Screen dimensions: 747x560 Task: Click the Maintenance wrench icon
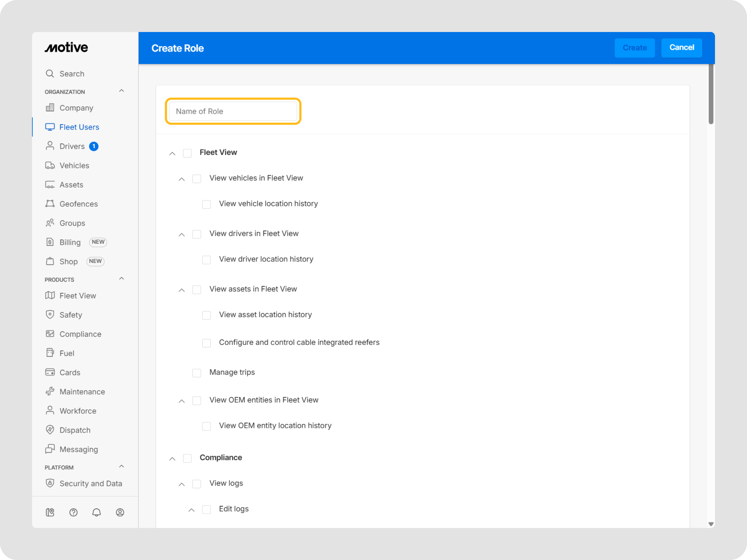click(50, 391)
